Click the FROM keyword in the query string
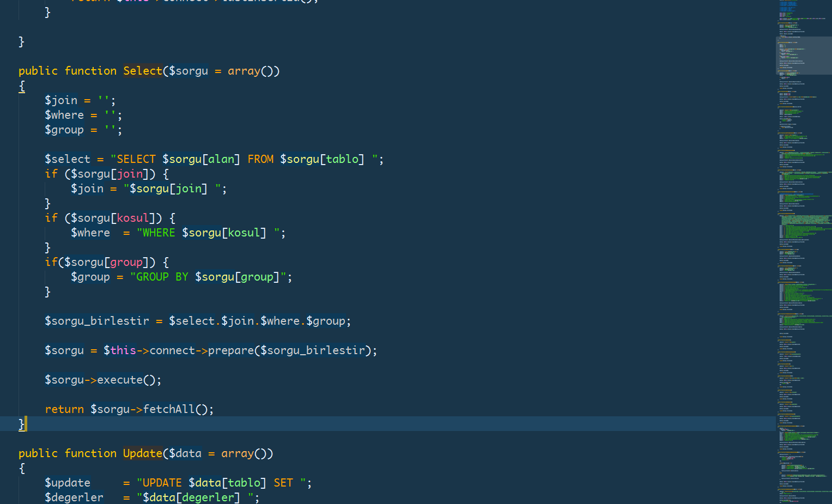 click(260, 159)
